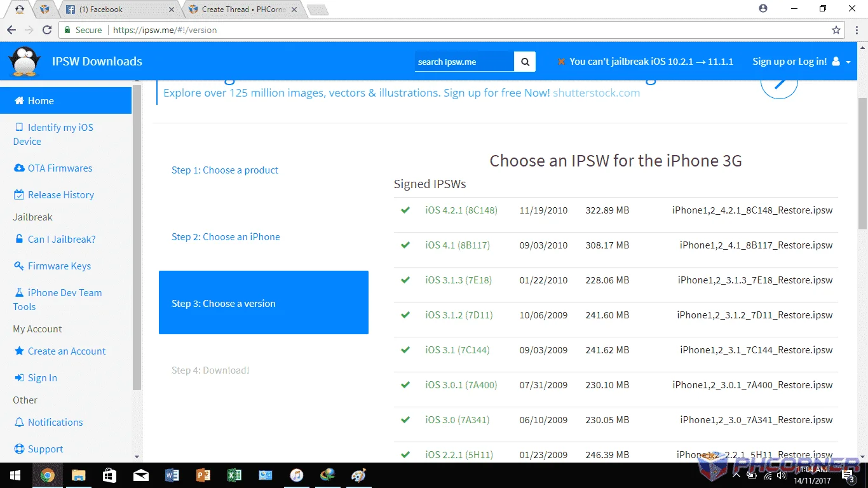The height and width of the screenshot is (488, 868).
Task: Click the penguin logo in the IPSW header
Action: [x=24, y=62]
